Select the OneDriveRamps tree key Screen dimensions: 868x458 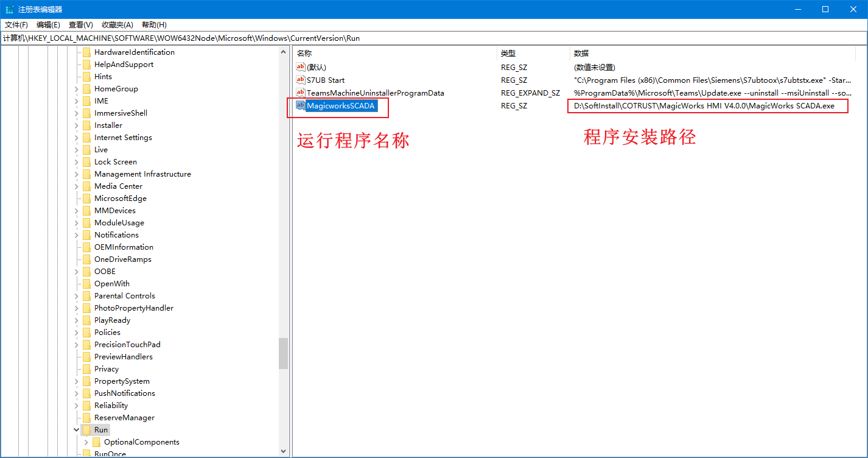(x=123, y=259)
